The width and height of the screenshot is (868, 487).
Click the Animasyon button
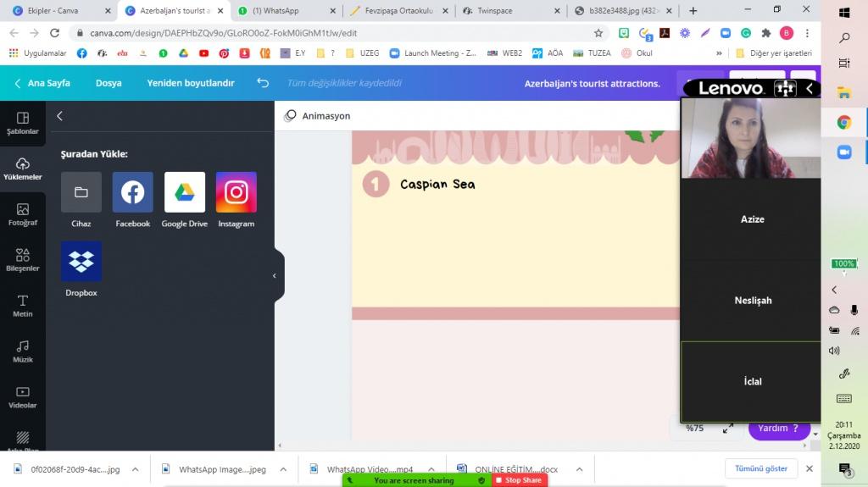318,116
